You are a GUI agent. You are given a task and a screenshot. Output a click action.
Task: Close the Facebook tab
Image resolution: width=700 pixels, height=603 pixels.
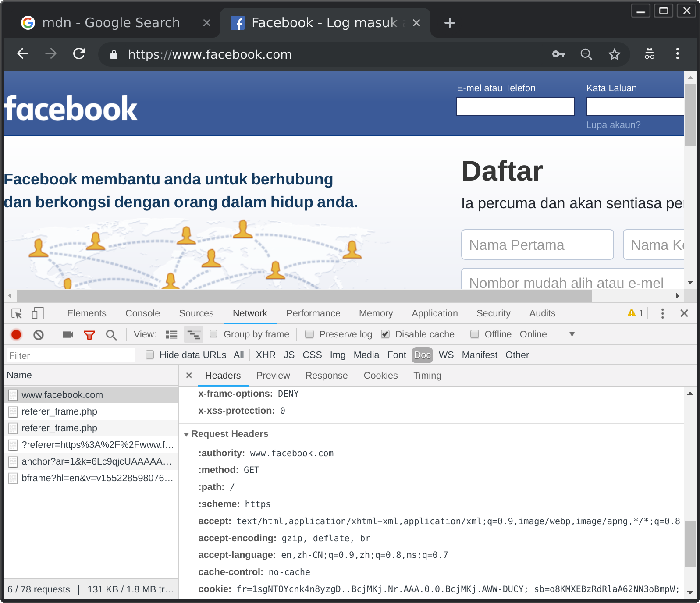pyautogui.click(x=416, y=23)
